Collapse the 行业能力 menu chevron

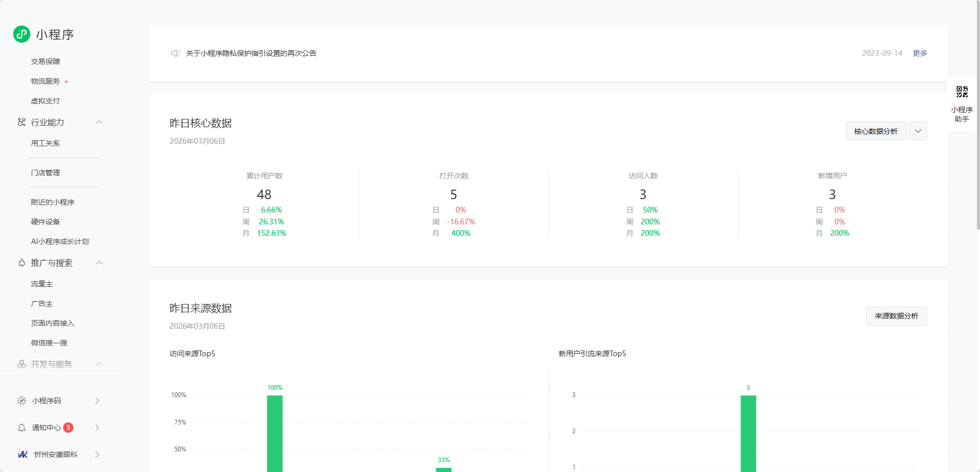(x=99, y=122)
